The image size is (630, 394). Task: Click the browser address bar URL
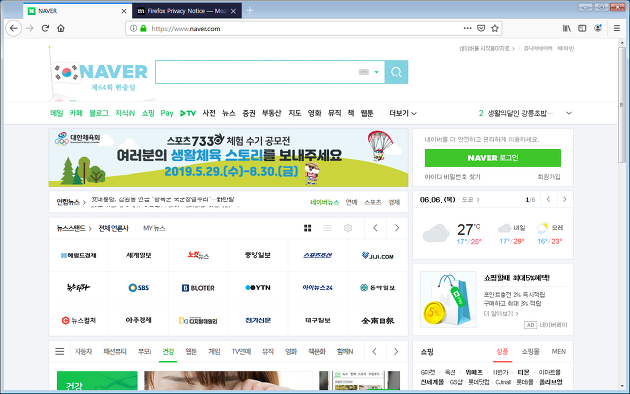(186, 29)
